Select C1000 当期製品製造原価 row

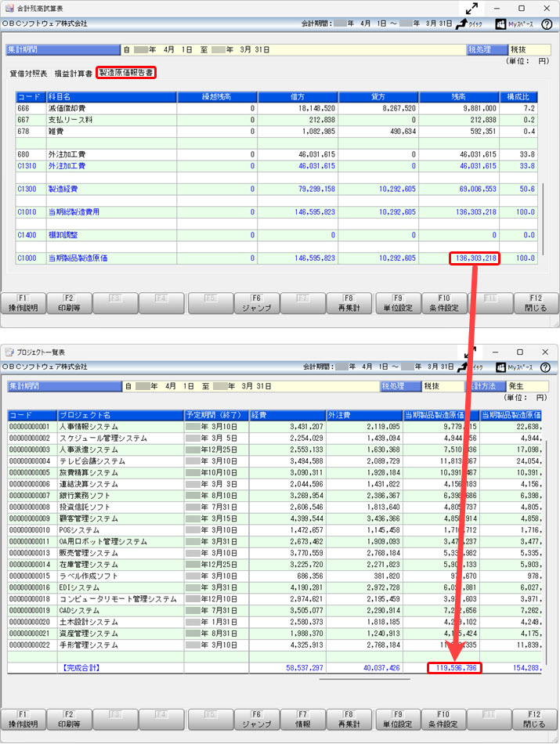point(276,258)
